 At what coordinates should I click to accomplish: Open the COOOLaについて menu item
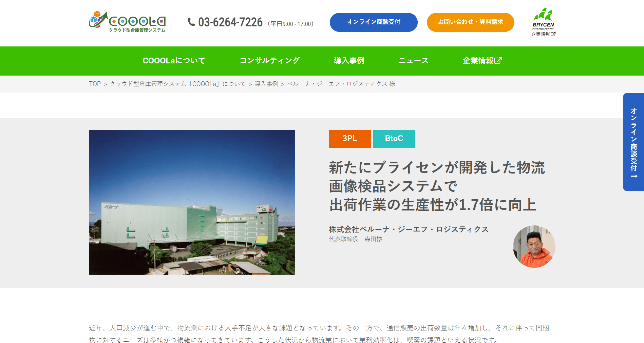point(174,61)
